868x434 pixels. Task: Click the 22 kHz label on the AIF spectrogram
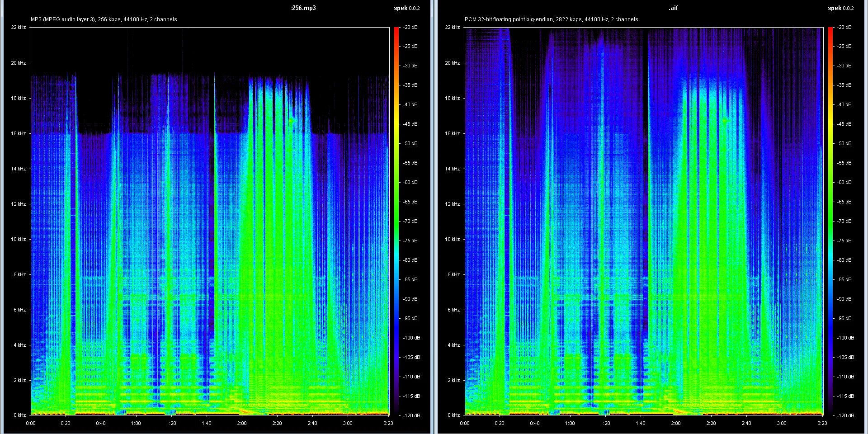click(x=453, y=27)
